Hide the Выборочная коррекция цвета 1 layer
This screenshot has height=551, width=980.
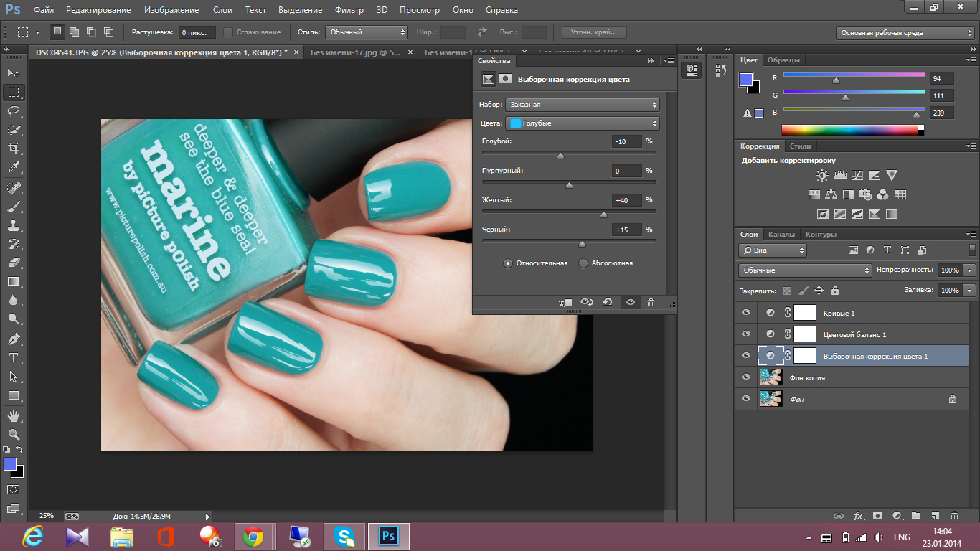click(746, 356)
